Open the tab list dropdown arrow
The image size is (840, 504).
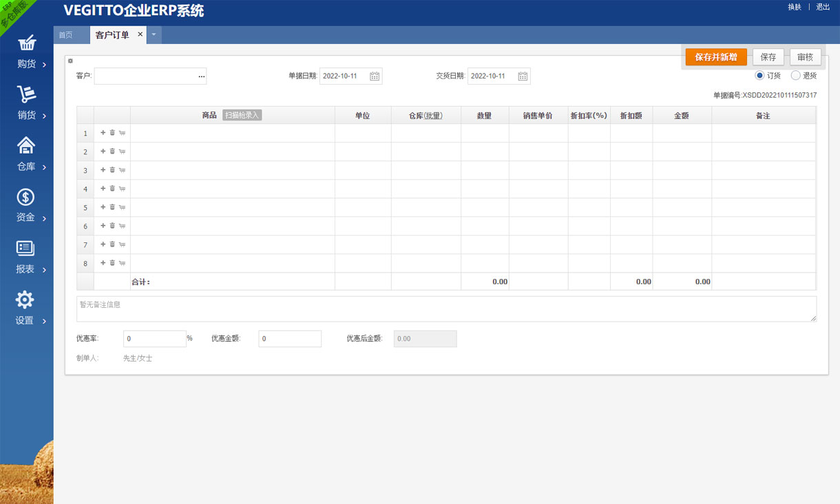pyautogui.click(x=154, y=34)
